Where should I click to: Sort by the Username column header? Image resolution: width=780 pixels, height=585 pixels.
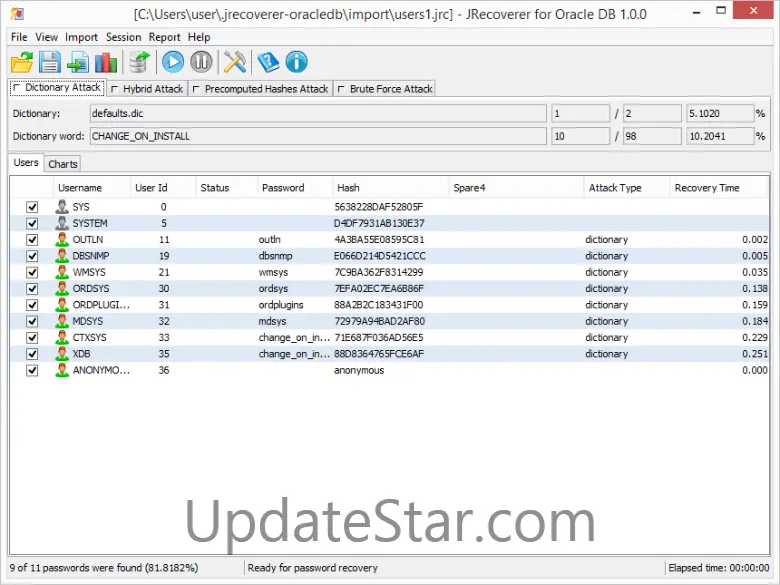coord(92,188)
